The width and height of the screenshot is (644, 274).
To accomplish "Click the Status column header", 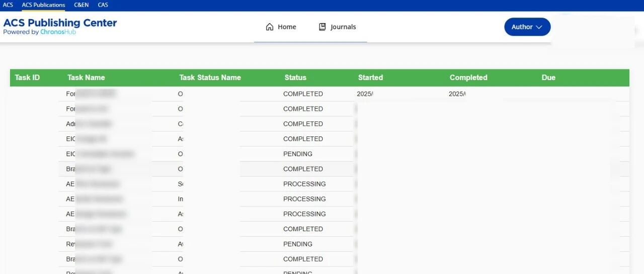I will click(295, 78).
